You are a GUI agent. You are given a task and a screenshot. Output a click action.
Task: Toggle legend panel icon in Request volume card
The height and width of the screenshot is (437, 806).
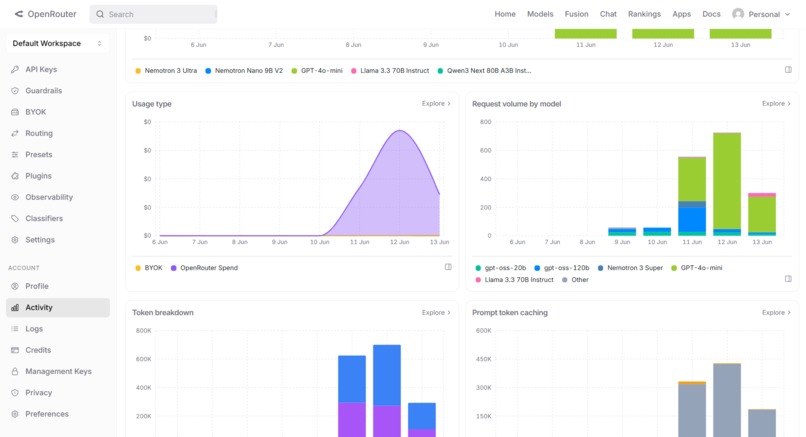[x=788, y=279]
